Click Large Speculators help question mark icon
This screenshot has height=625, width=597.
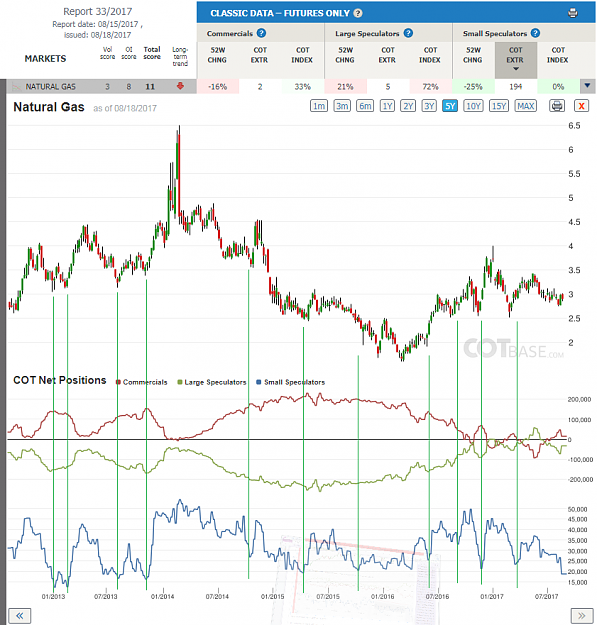pyautogui.click(x=408, y=33)
